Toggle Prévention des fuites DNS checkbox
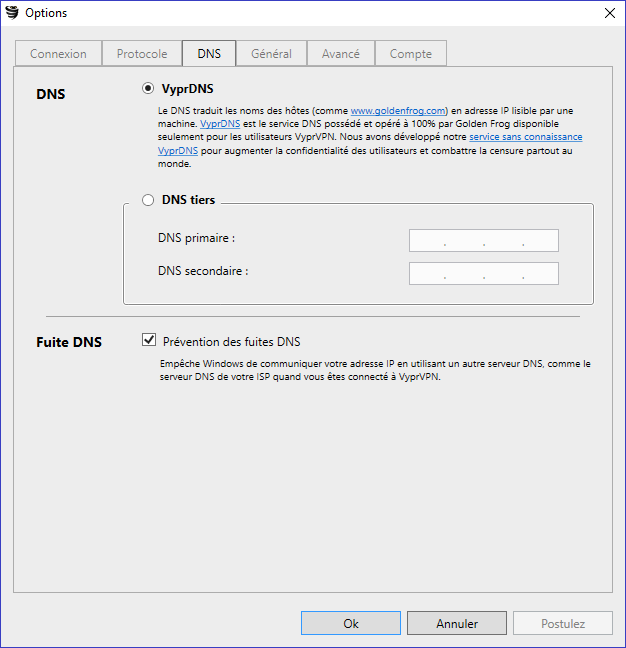 149,340
